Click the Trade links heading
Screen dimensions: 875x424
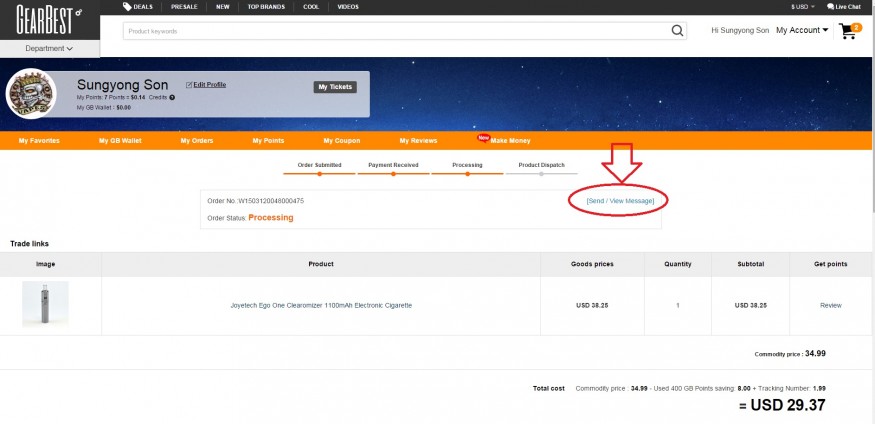29,244
